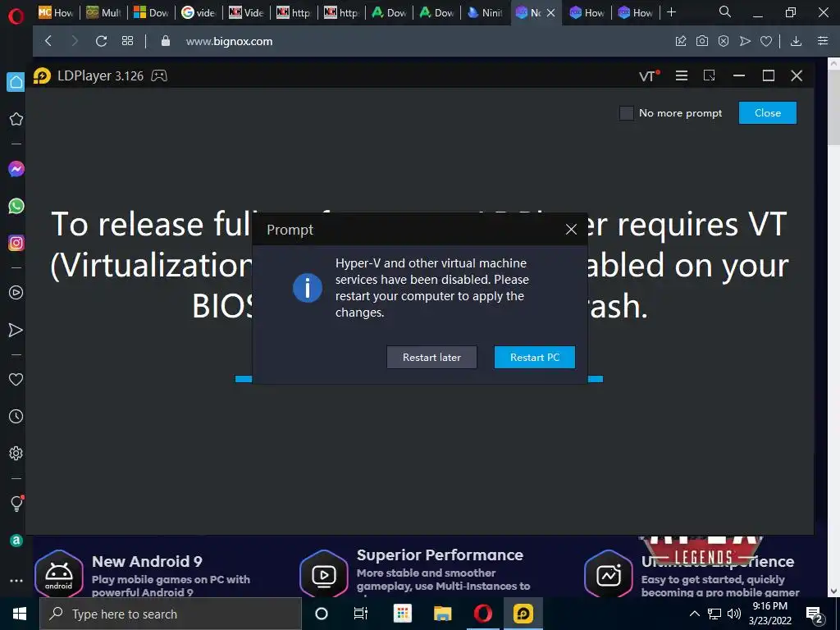Open Task View on the taskbar
Image resolution: width=840 pixels, height=630 pixels.
click(361, 614)
